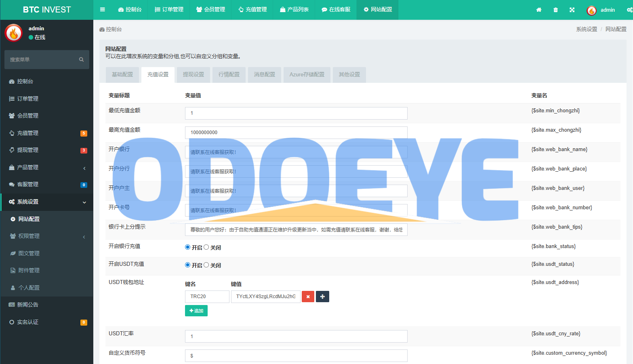Click the dashboard icon in breadcrumb 控制台
The image size is (633, 364).
[102, 29]
